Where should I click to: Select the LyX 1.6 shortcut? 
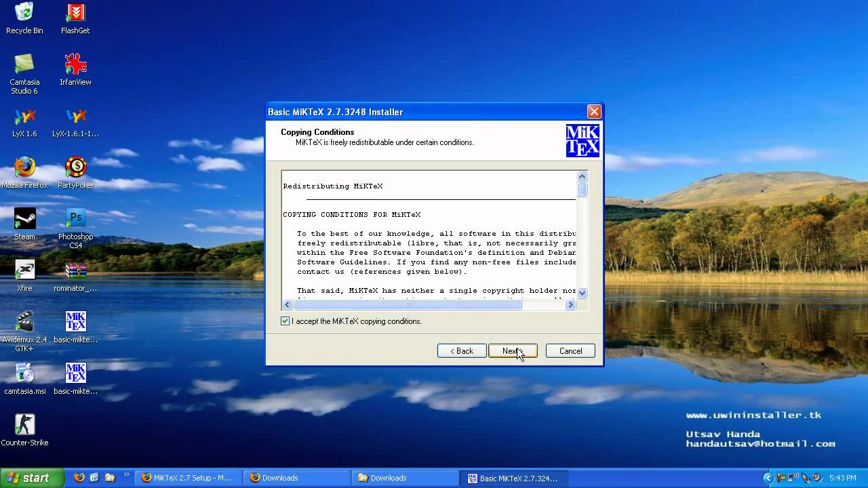[24, 122]
